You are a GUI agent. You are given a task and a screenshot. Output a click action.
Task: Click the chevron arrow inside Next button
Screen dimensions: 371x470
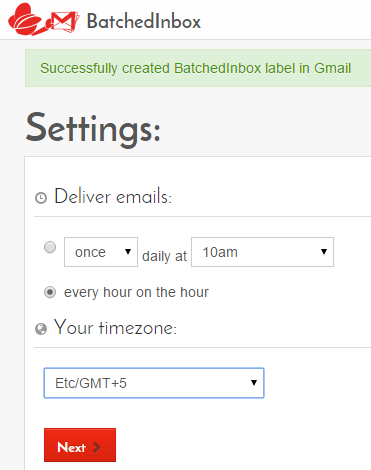pyautogui.click(x=97, y=447)
